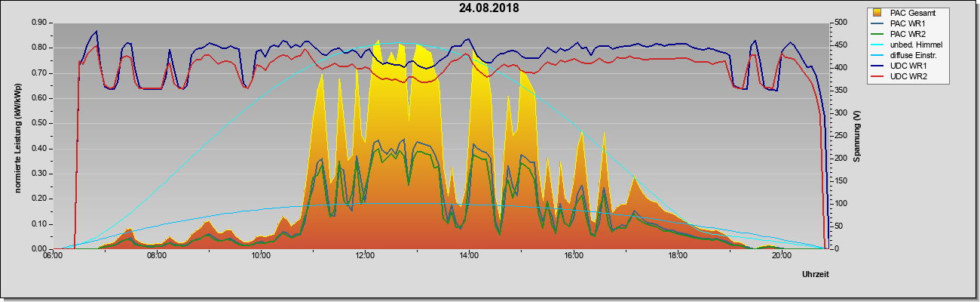The height and width of the screenshot is (302, 980).
Task: Click the Uhrzeit time axis label
Action: coord(816,275)
